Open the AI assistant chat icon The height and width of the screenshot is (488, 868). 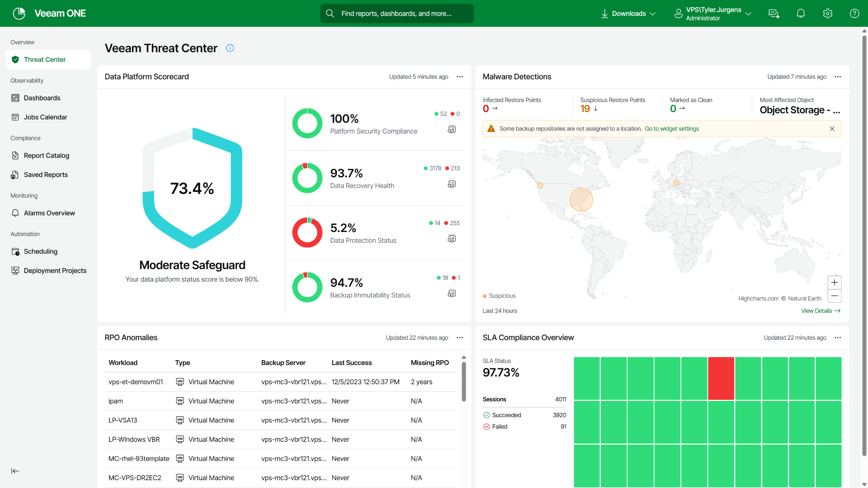click(x=774, y=14)
